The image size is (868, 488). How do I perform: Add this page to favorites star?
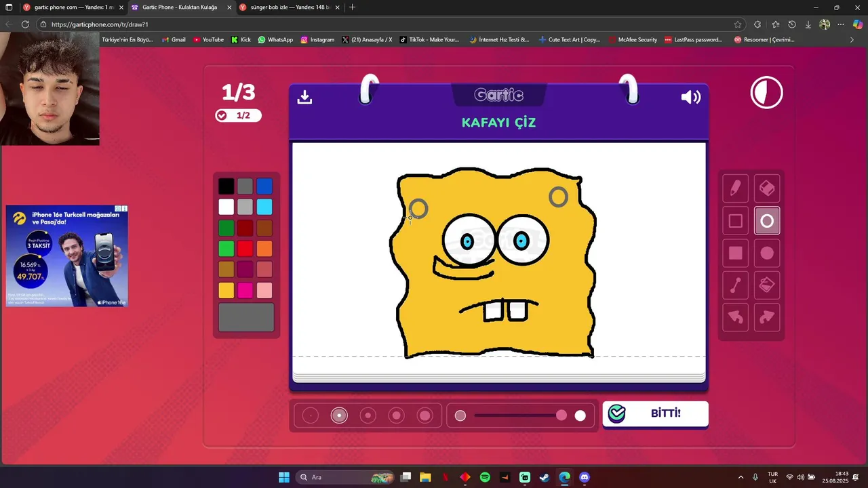738,24
